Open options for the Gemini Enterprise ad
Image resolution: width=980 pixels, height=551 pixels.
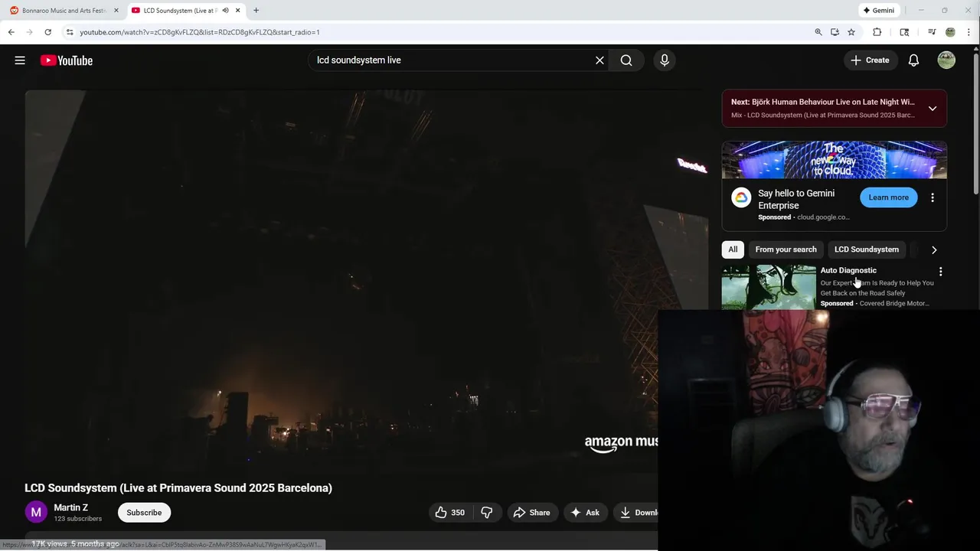[933, 197]
